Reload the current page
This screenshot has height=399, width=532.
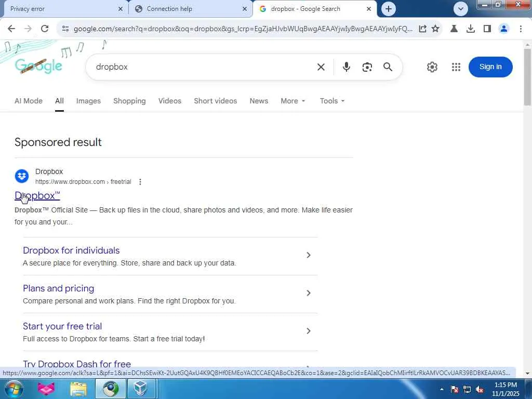click(x=45, y=29)
